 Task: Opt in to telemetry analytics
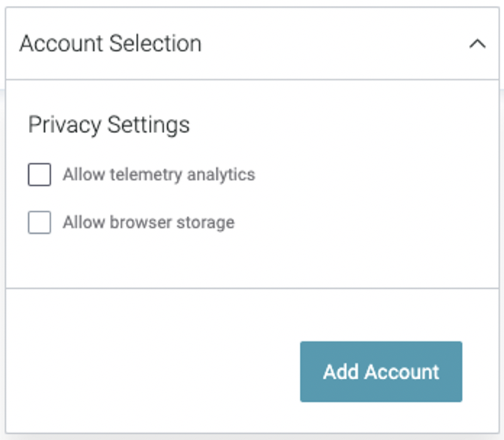pyautogui.click(x=39, y=175)
